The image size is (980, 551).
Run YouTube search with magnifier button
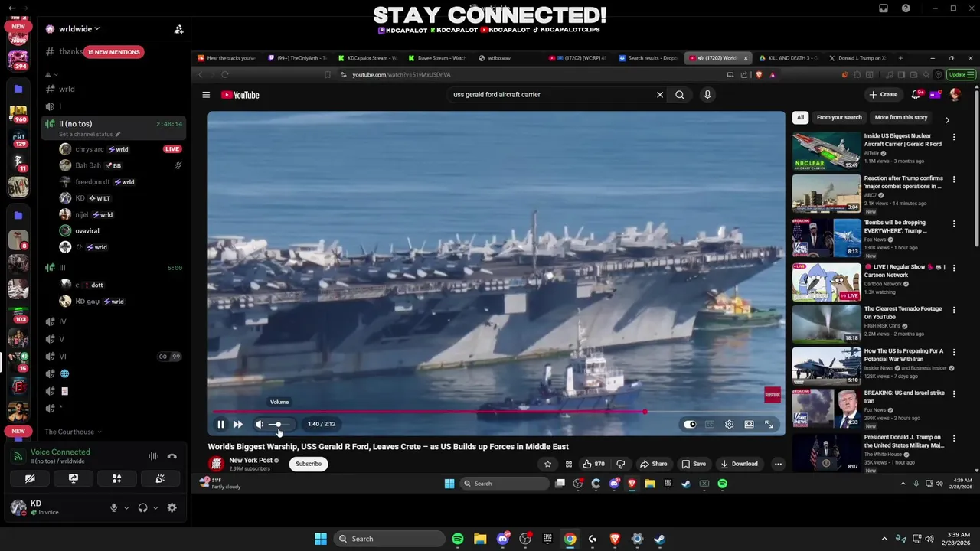(x=680, y=95)
